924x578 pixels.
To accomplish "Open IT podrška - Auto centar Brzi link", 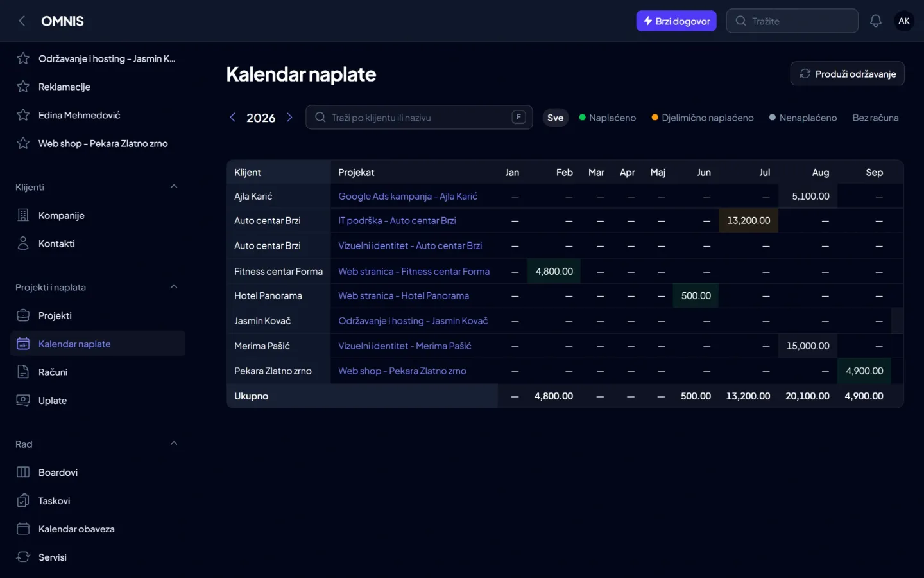I will coord(397,221).
